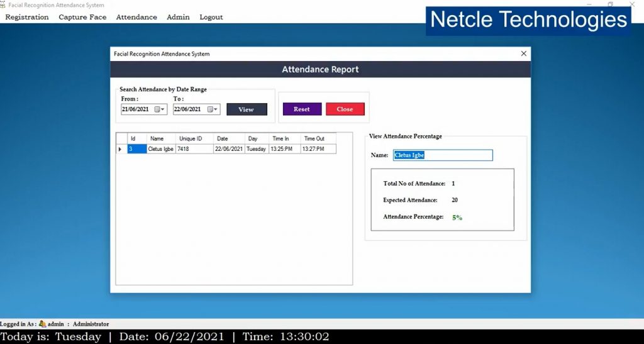This screenshot has height=344, width=644.
Task: Click the View attendance button
Action: coord(247,109)
